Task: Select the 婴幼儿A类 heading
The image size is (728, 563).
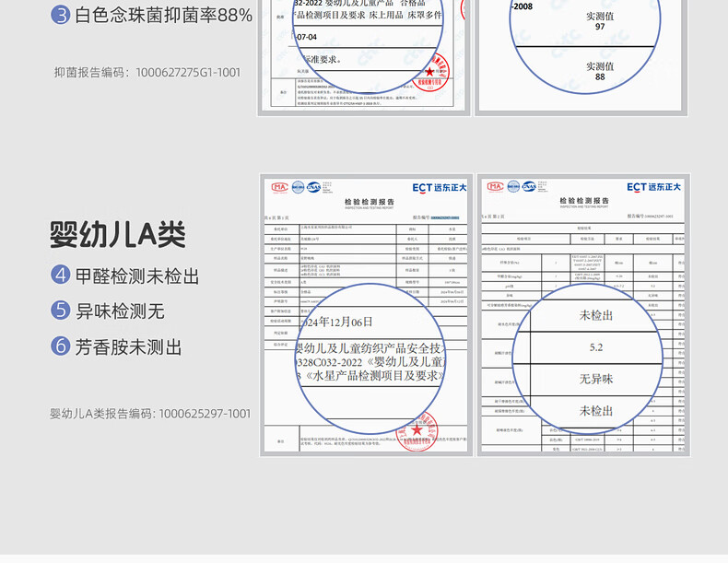Action: click(x=118, y=234)
